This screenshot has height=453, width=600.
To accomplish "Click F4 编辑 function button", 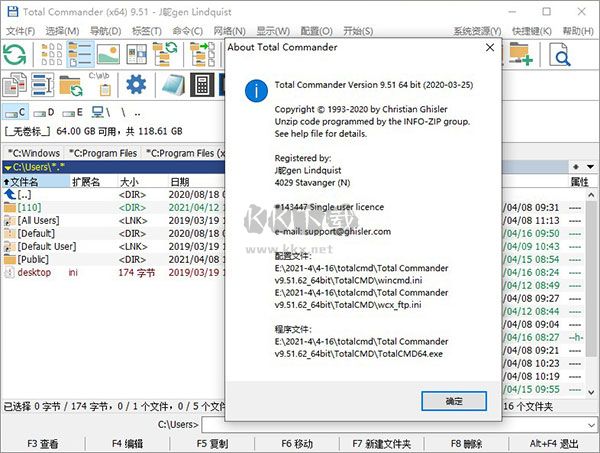I will pos(127,444).
